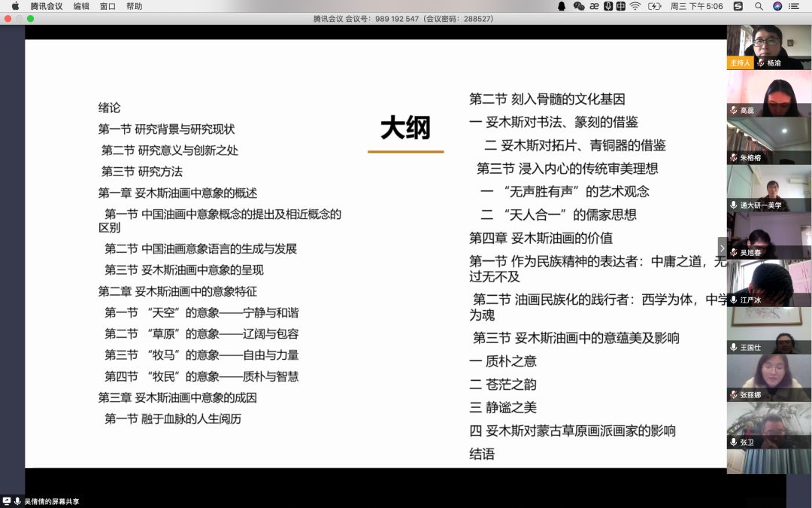Launch Siri from the menu bar

pyautogui.click(x=777, y=6)
